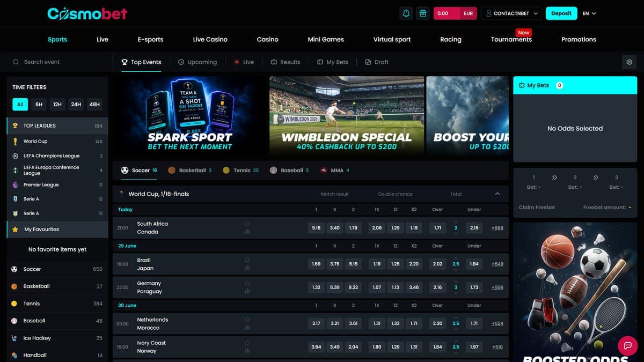Image resolution: width=644 pixels, height=362 pixels.
Task: Click the 0.00 EUR balance button
Action: (x=455, y=13)
